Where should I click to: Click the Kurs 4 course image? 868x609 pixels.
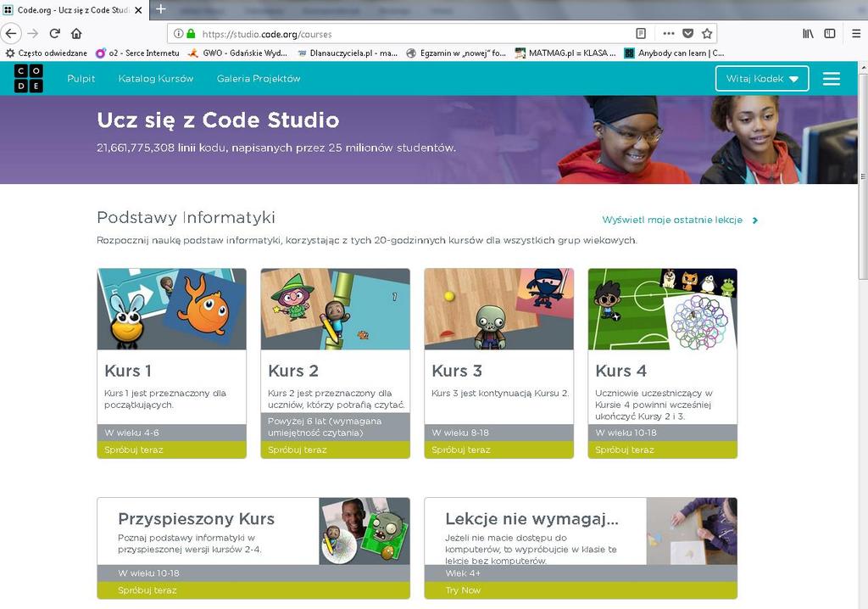(x=663, y=310)
